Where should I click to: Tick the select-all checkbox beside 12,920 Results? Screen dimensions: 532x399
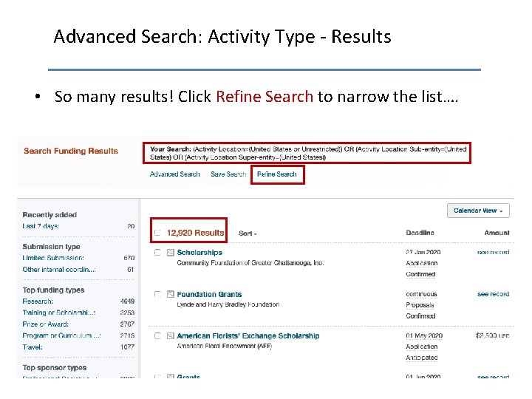[x=157, y=233]
